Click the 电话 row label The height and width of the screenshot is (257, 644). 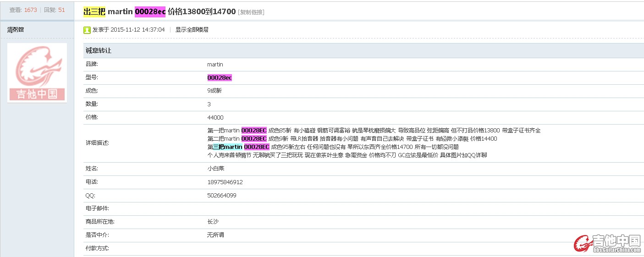92,182
